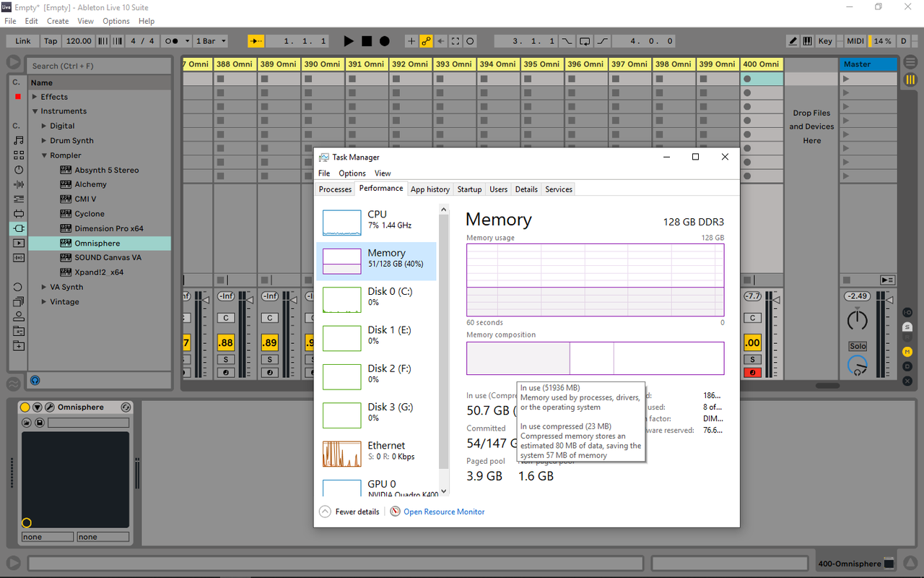Viewport: 924px width, 578px height.
Task: Click the 400 Omni volume value -7.7
Action: 753,296
